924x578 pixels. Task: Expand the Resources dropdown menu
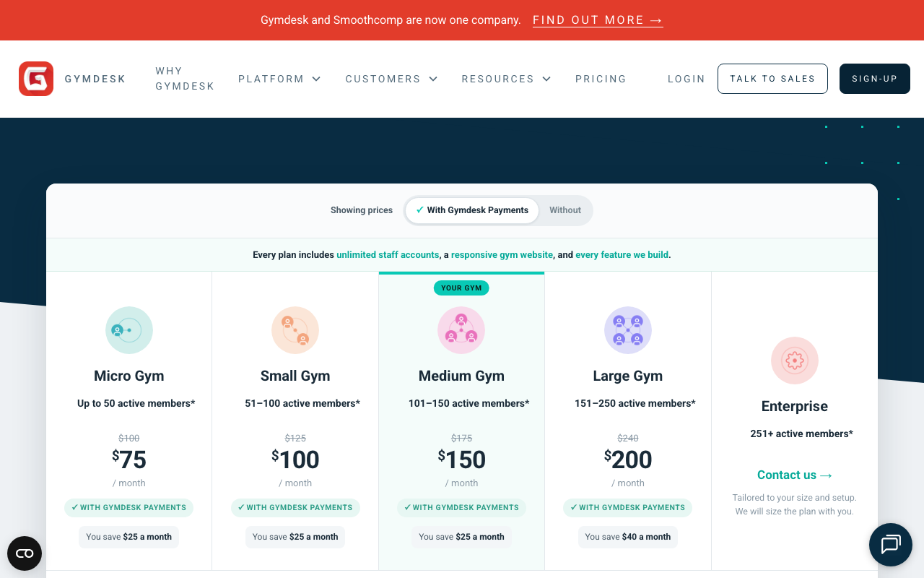506,79
